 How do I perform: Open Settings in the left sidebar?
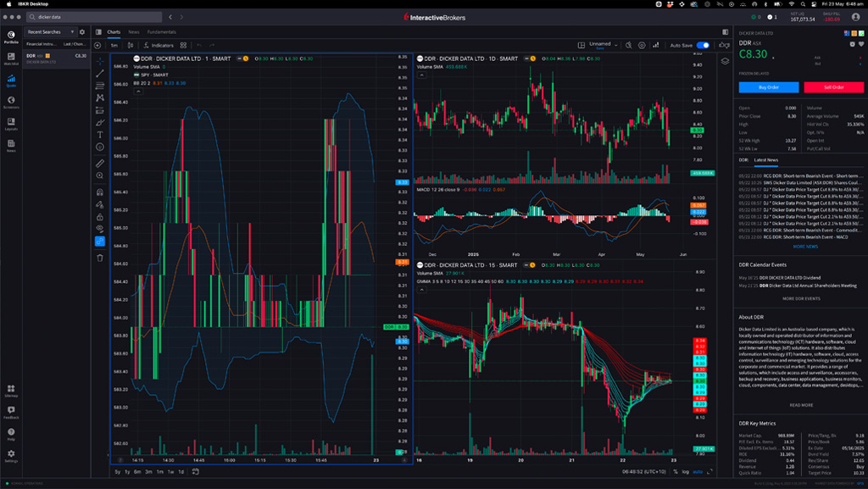tap(11, 456)
